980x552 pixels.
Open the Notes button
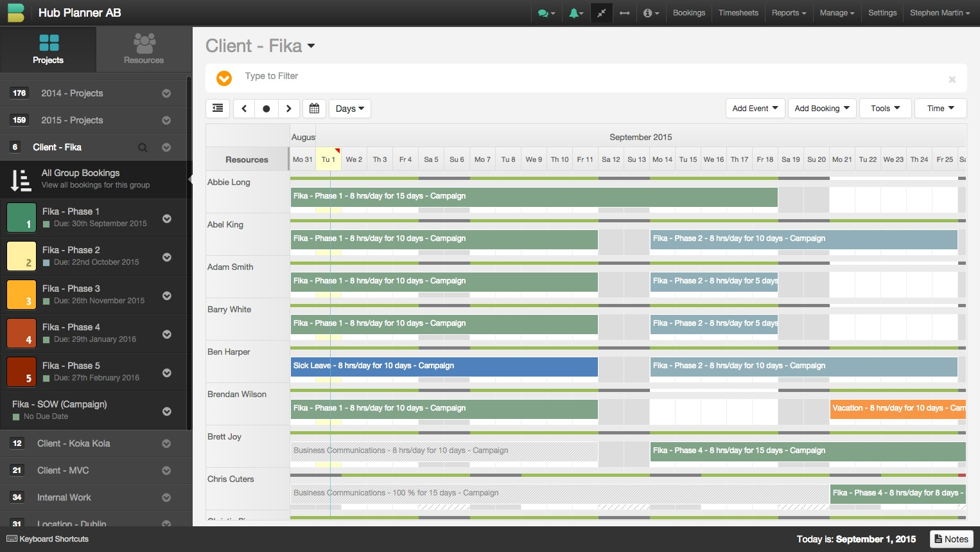coord(951,539)
